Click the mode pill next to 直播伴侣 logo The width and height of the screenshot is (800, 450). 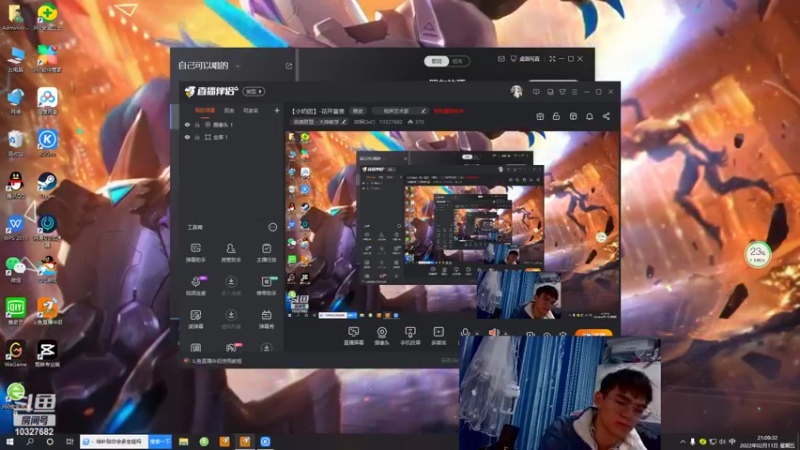tap(253, 92)
